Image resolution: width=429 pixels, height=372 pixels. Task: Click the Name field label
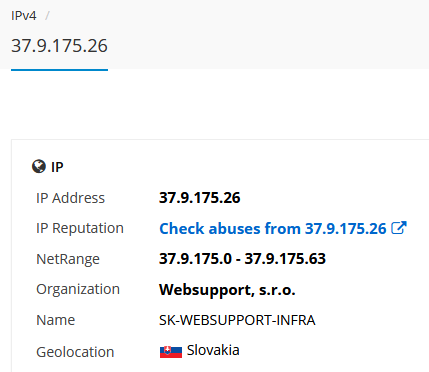click(x=56, y=320)
